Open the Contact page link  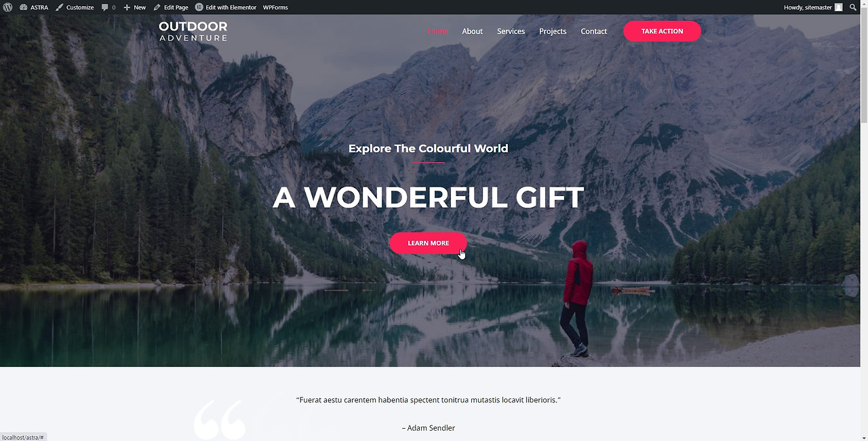593,31
